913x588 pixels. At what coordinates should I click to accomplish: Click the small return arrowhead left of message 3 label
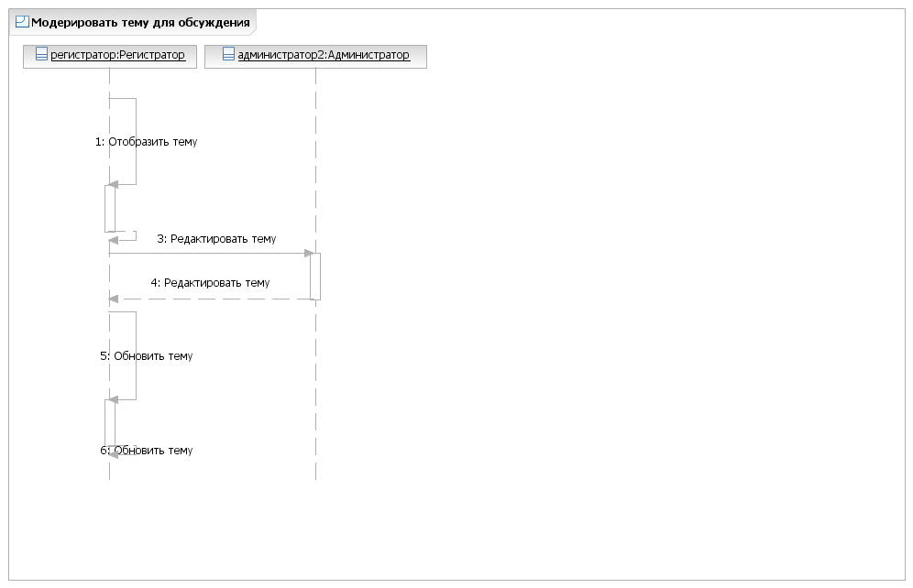point(114,240)
